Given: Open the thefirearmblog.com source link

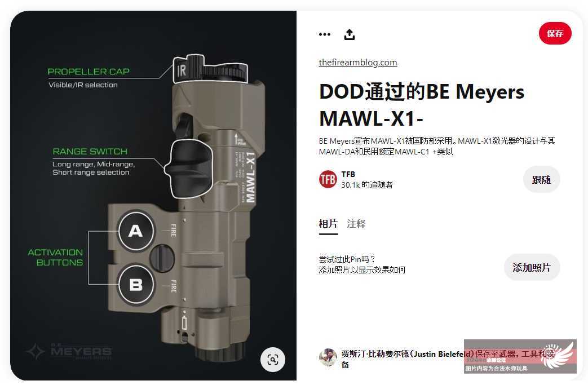Looking at the screenshot, I should 358,62.
